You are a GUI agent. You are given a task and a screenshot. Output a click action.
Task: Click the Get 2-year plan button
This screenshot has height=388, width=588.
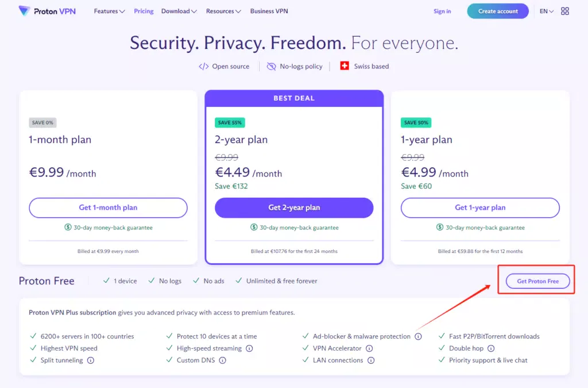[294, 208]
